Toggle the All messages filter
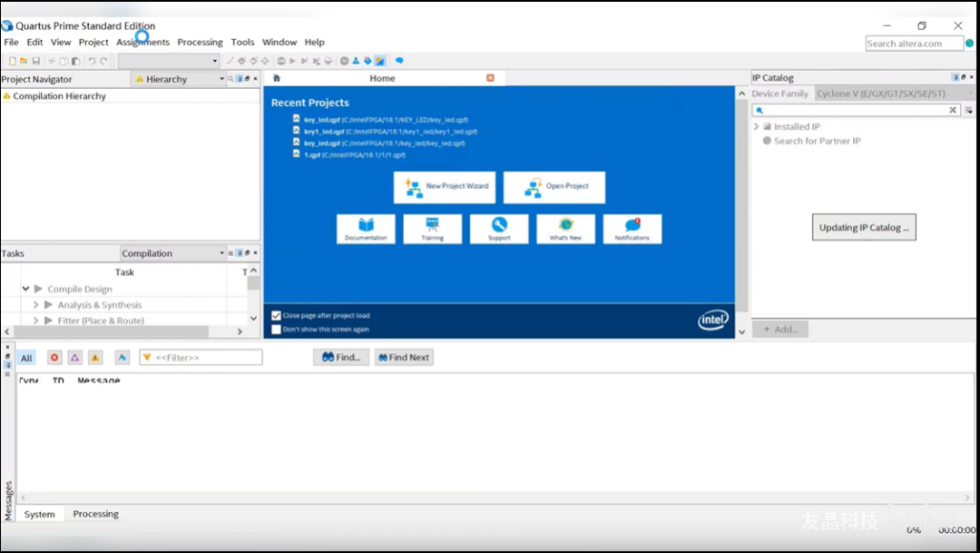The image size is (980, 553). point(26,358)
